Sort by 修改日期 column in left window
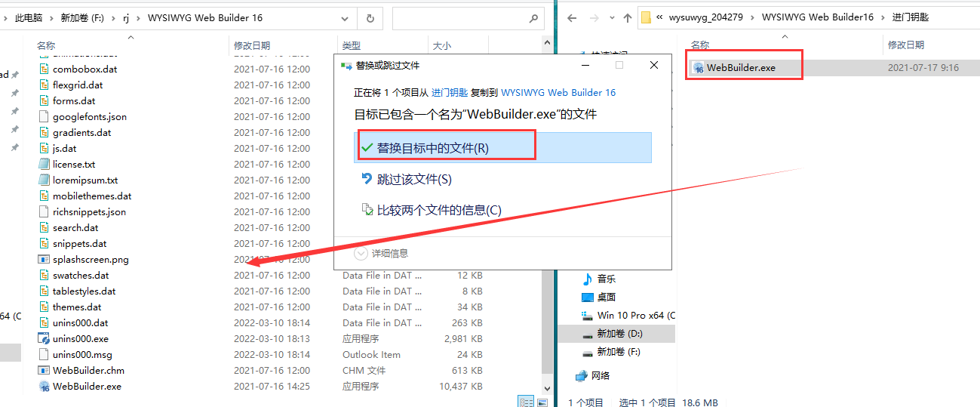The height and width of the screenshot is (407, 980). click(x=252, y=46)
